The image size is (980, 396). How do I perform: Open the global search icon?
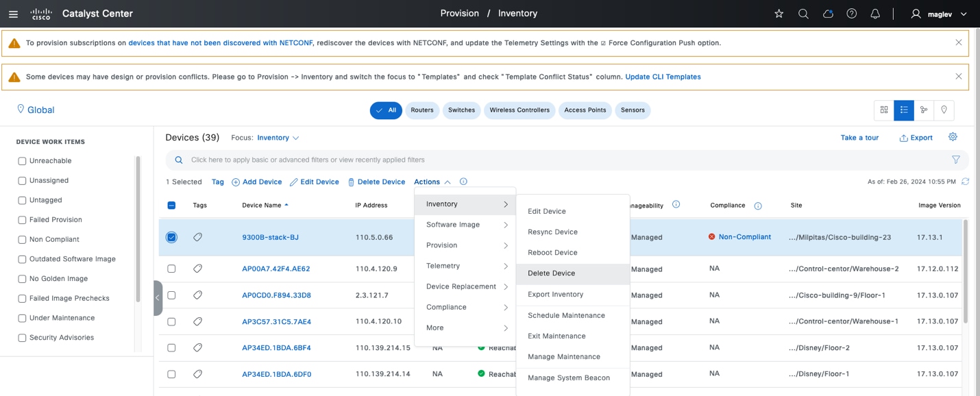pyautogui.click(x=803, y=14)
